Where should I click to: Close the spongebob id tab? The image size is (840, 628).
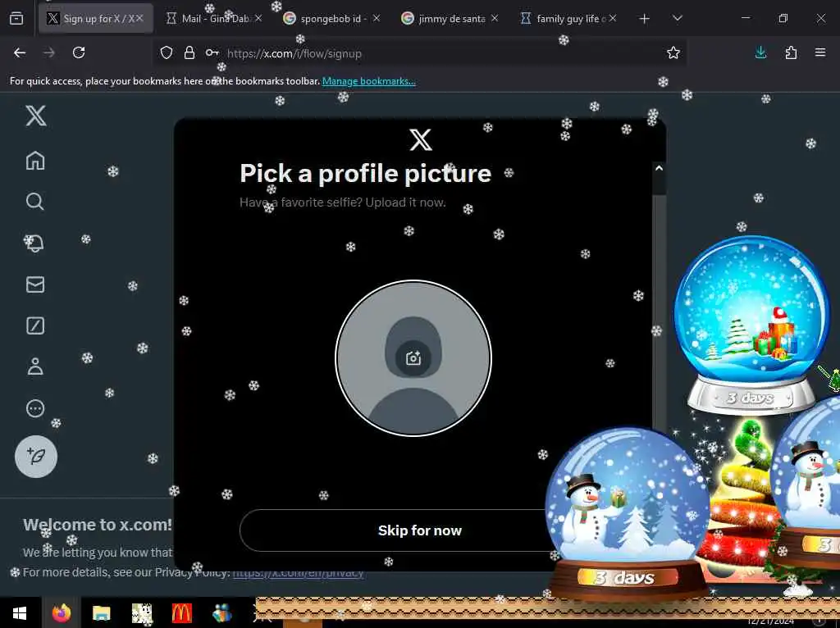point(377,18)
